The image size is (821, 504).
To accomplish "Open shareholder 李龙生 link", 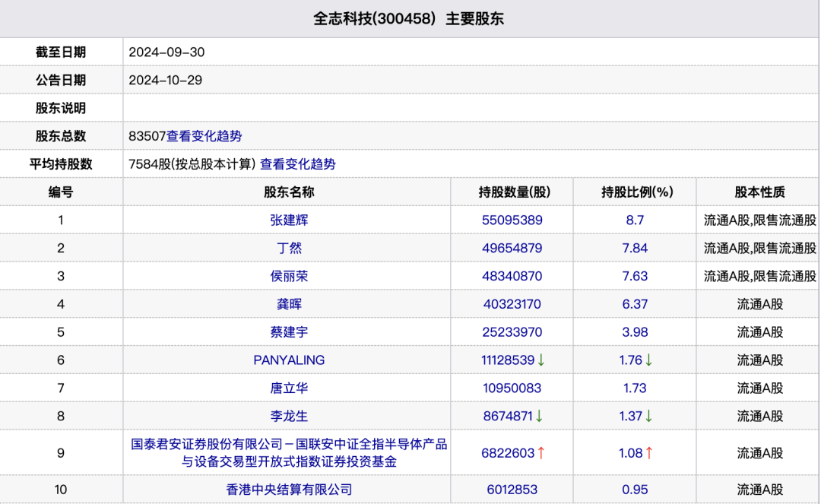I will [289, 416].
